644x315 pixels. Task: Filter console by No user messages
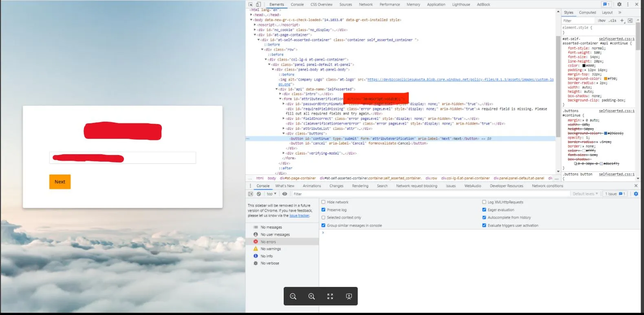(282, 234)
